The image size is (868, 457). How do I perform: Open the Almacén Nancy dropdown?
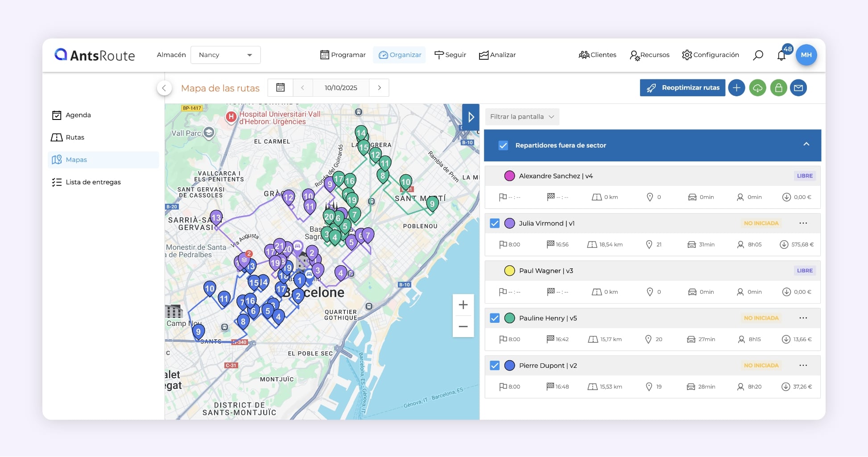(225, 55)
